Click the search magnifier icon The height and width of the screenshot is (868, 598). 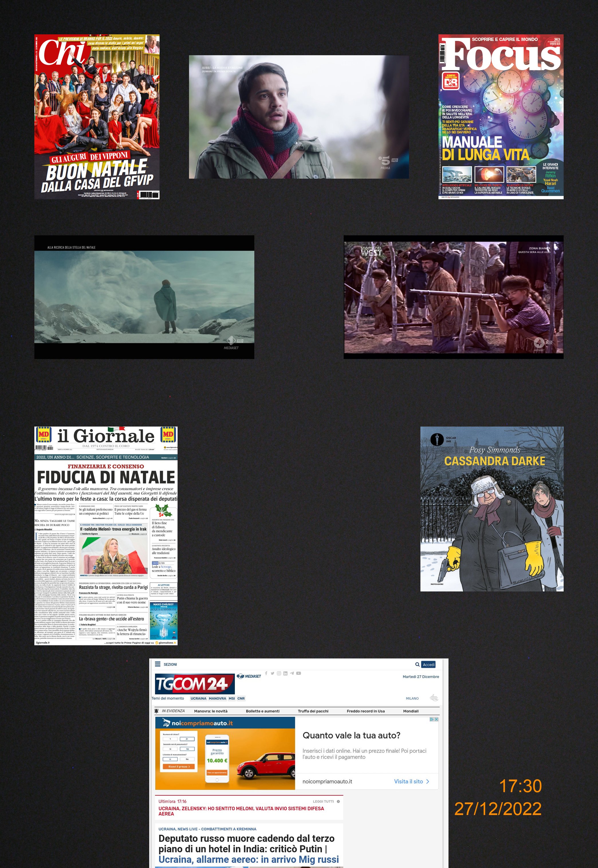point(417,664)
